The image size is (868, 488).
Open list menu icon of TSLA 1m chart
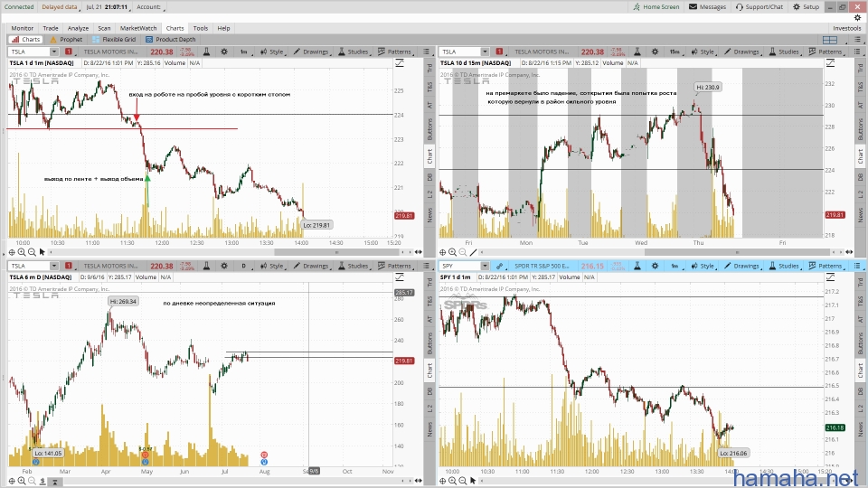coord(426,52)
